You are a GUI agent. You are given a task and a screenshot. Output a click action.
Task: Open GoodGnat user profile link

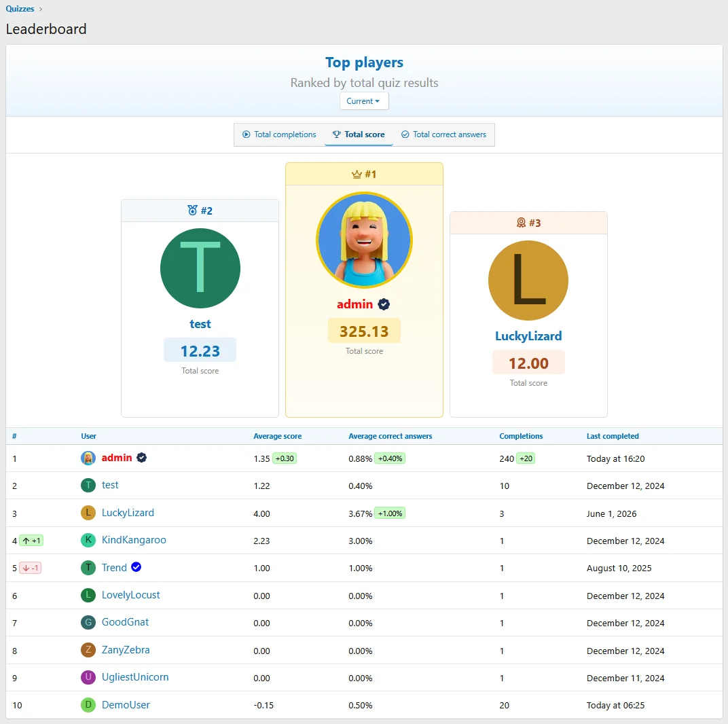point(126,622)
